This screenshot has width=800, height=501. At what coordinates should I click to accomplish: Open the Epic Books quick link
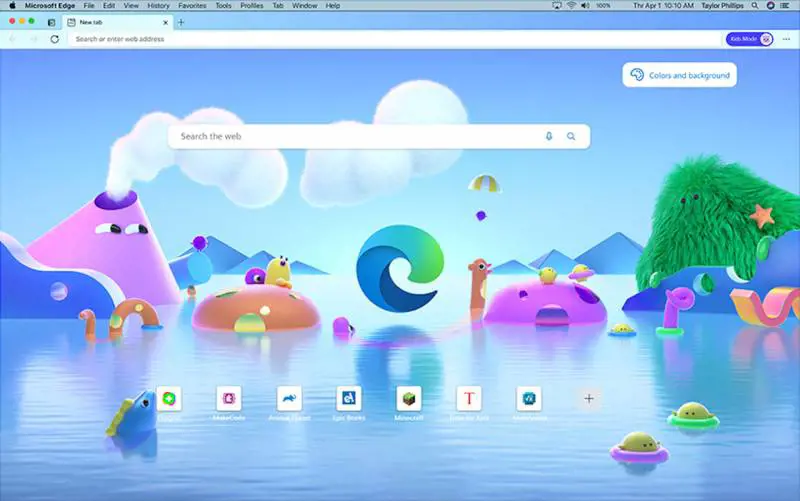coord(349,398)
